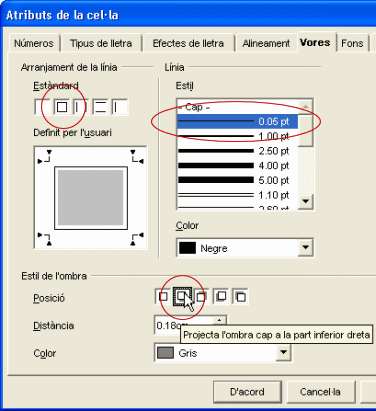Image resolution: width=376 pixels, height=411 pixels.
Task: Confirm with the D'acord button
Action: point(247,392)
